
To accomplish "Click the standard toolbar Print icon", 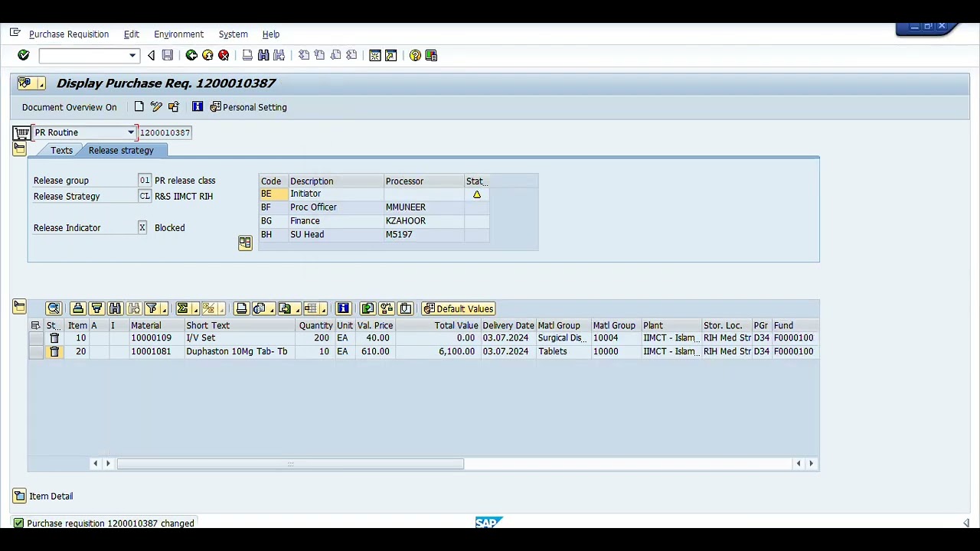I will (247, 55).
